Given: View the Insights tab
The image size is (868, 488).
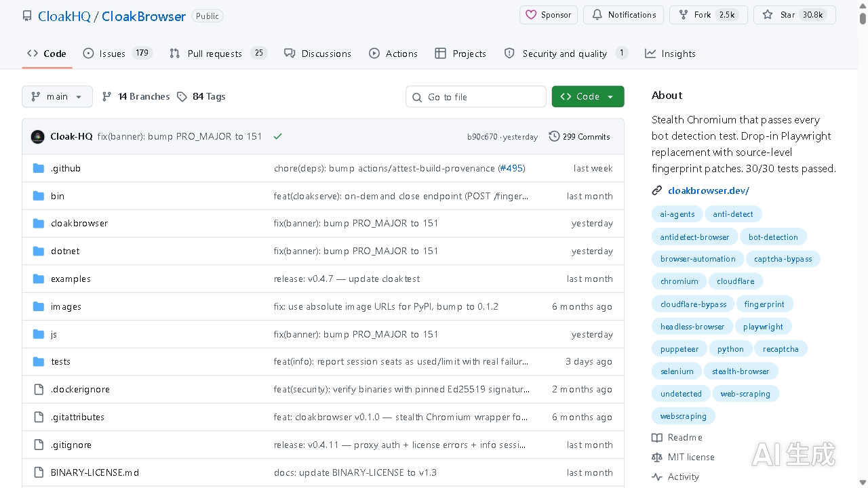Looking at the screenshot, I should [x=670, y=54].
